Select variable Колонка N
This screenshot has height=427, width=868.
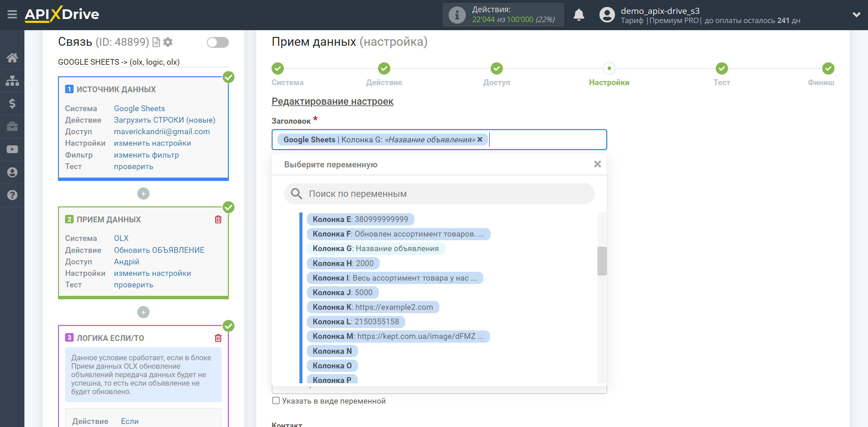pyautogui.click(x=332, y=351)
